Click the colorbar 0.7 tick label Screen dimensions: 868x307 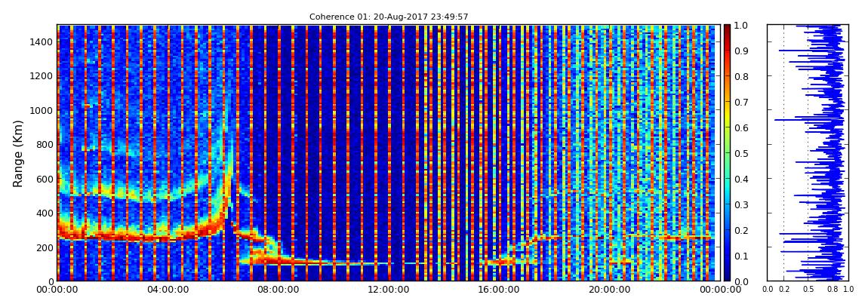coord(743,103)
